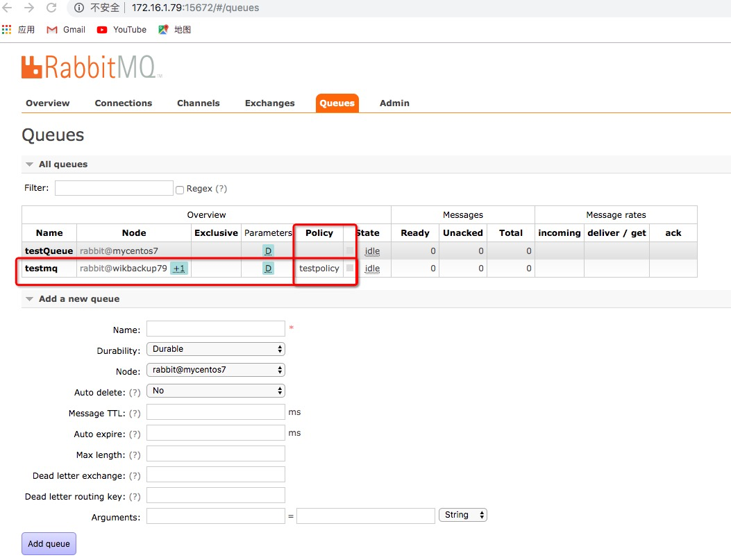This screenshot has height=560, width=731.
Task: Click the state indicator square for testQueue
Action: 350,251
